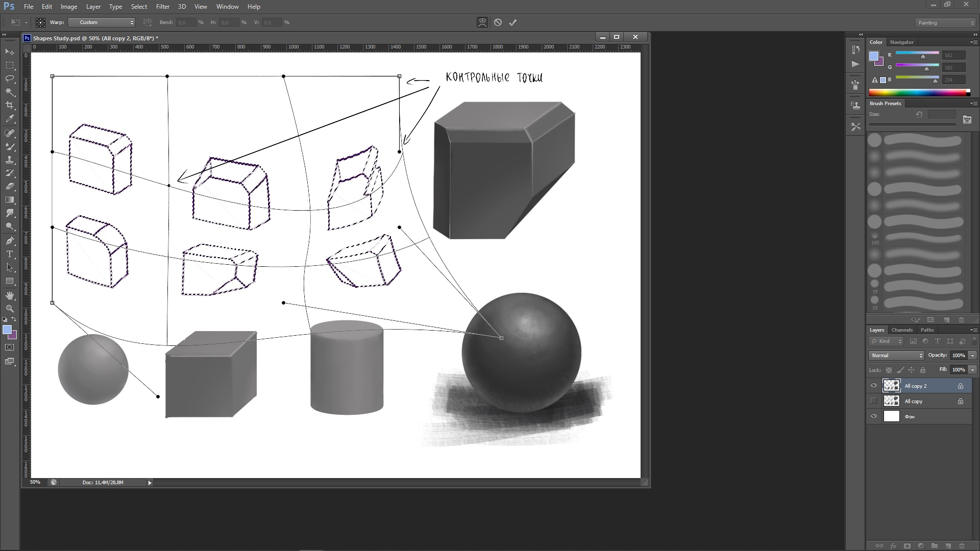Select the Brush tool

coord(10,146)
